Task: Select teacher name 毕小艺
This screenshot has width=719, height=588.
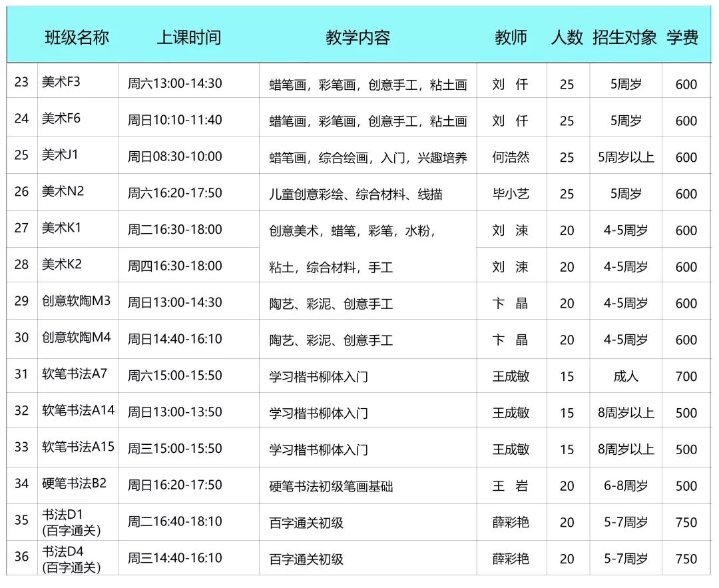Action: tap(511, 194)
